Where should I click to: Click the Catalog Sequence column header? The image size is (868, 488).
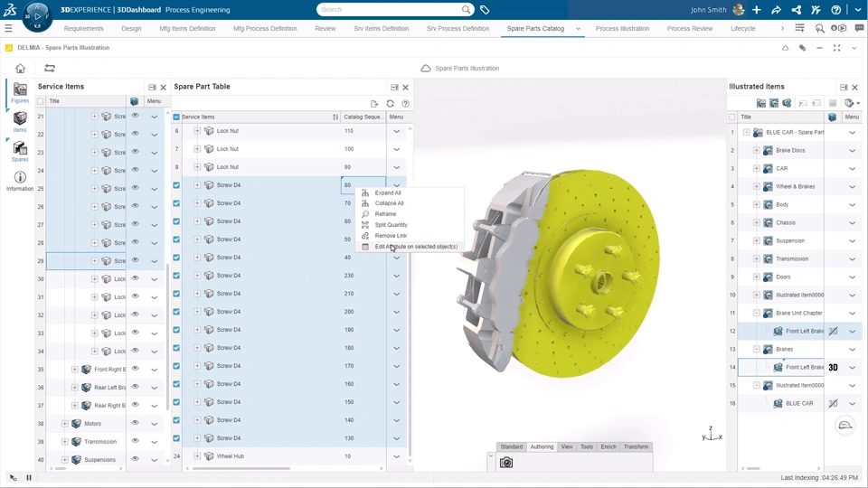pos(363,117)
